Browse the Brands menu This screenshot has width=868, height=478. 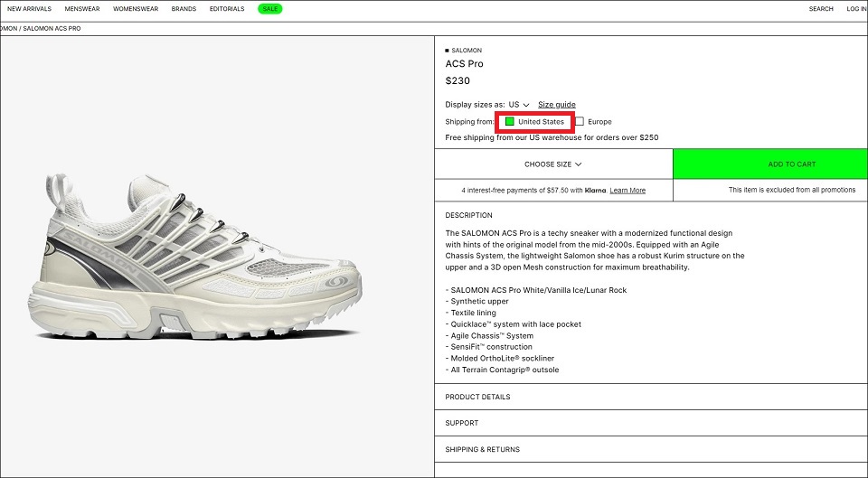(x=184, y=9)
